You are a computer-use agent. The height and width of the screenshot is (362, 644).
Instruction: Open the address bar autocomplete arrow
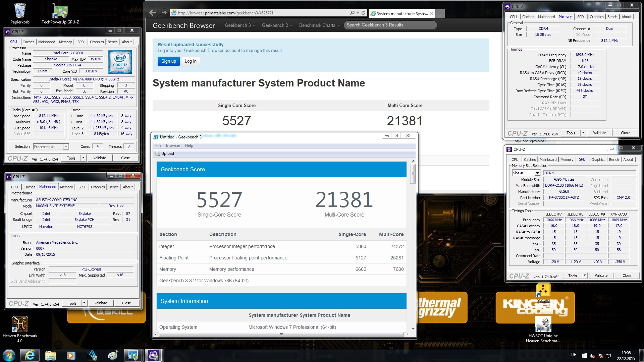[x=358, y=13]
